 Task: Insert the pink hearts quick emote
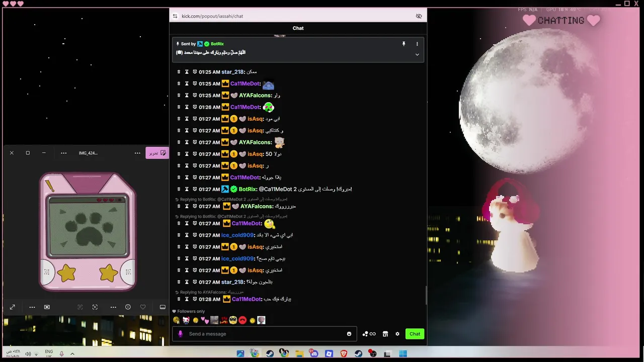click(x=204, y=320)
